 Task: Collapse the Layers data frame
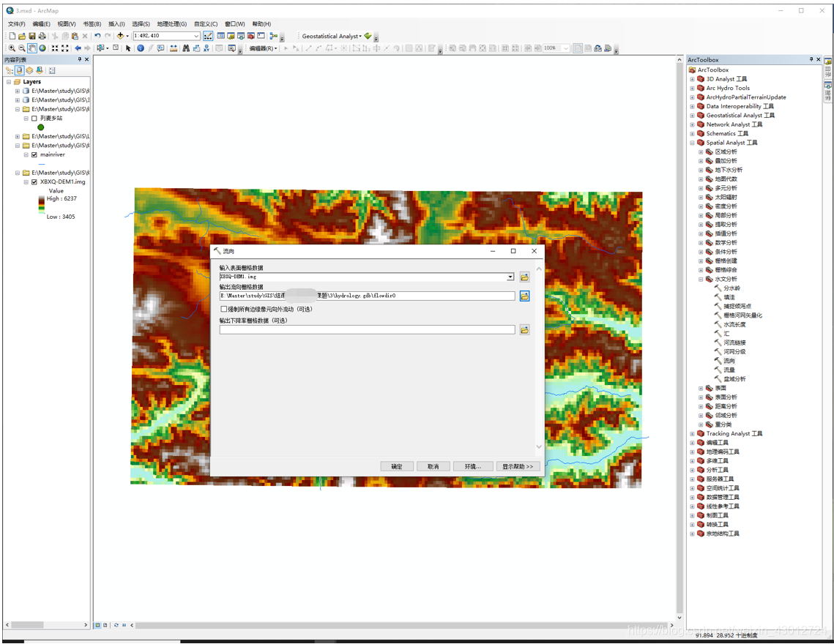(9, 82)
